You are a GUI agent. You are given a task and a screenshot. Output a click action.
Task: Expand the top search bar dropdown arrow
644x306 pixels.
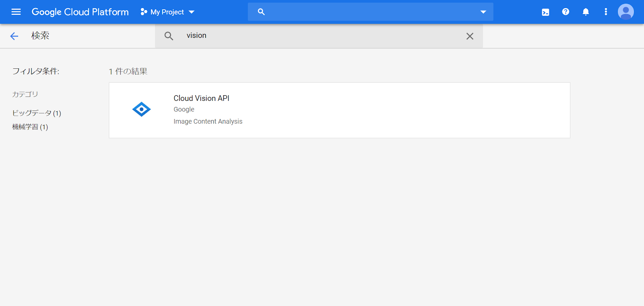tap(483, 12)
